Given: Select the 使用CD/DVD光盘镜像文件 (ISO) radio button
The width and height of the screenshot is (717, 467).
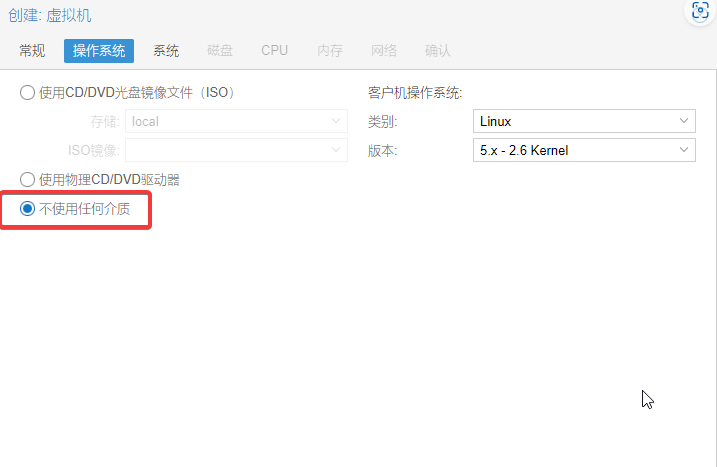Looking at the screenshot, I should (28, 93).
